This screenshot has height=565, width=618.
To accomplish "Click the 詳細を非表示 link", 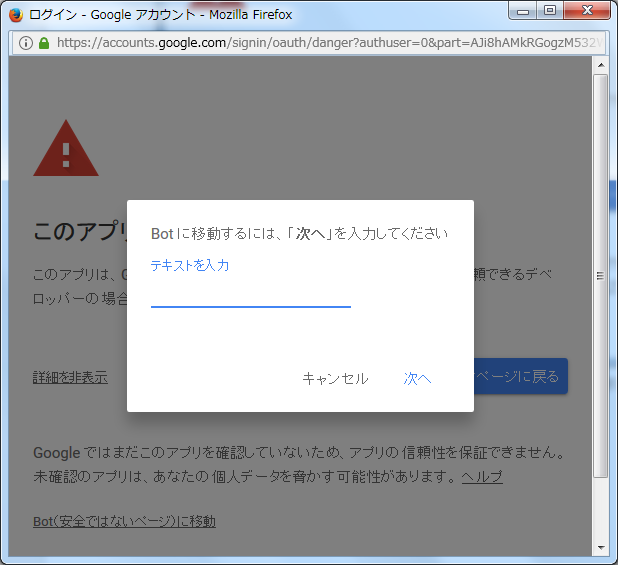I will 70,377.
